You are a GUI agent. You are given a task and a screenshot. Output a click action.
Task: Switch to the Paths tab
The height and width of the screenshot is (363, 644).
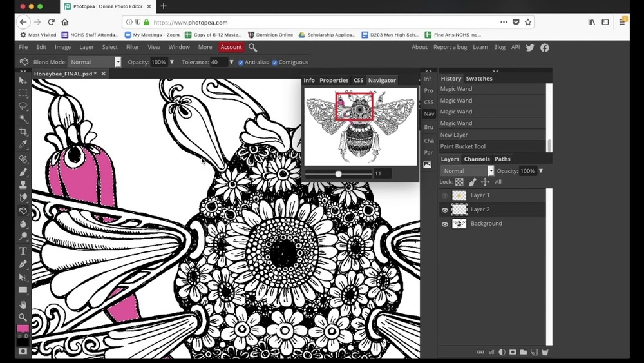click(502, 159)
